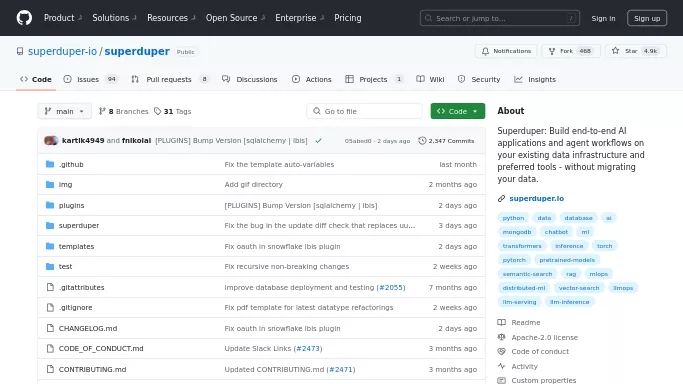This screenshot has height=384, width=683.
Task: Open the Projects tab
Action: pos(374,79)
